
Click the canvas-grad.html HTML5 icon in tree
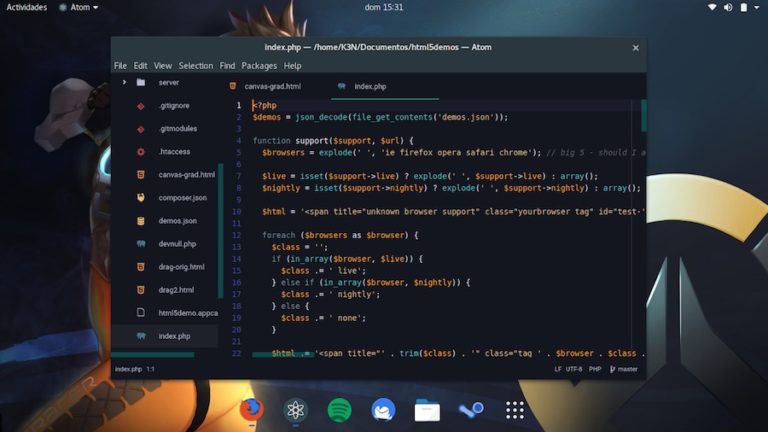(141, 175)
